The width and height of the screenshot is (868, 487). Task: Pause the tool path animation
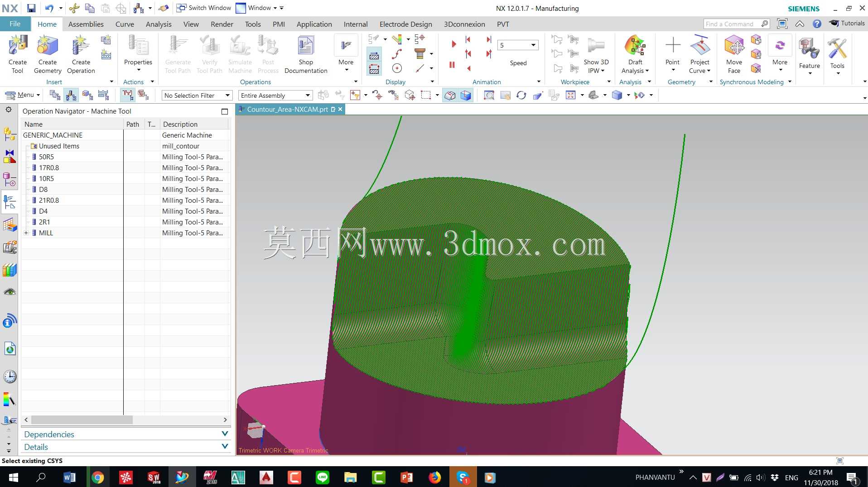(x=452, y=65)
